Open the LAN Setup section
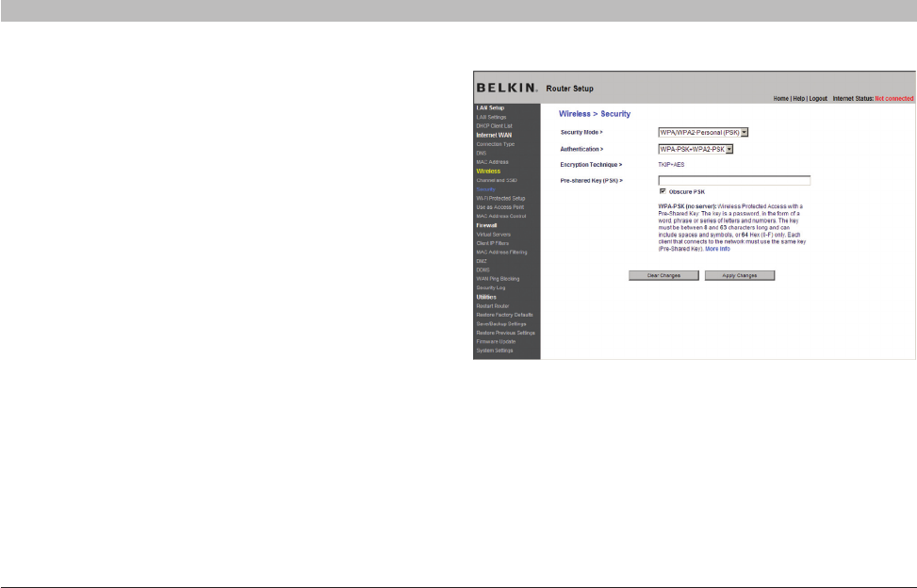The image size is (917, 588). (x=490, y=108)
